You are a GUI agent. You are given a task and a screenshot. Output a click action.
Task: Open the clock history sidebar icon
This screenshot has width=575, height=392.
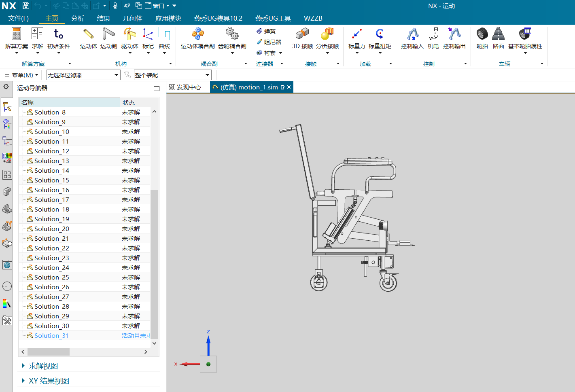pyautogui.click(x=7, y=286)
